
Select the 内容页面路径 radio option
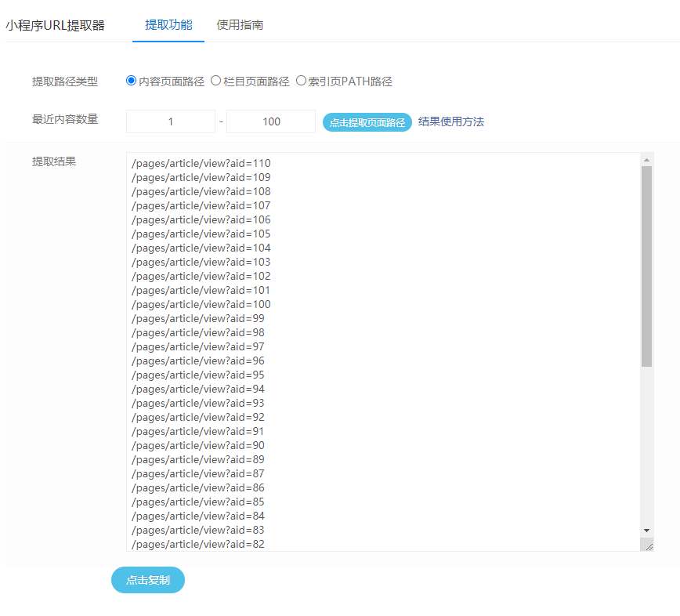point(131,81)
